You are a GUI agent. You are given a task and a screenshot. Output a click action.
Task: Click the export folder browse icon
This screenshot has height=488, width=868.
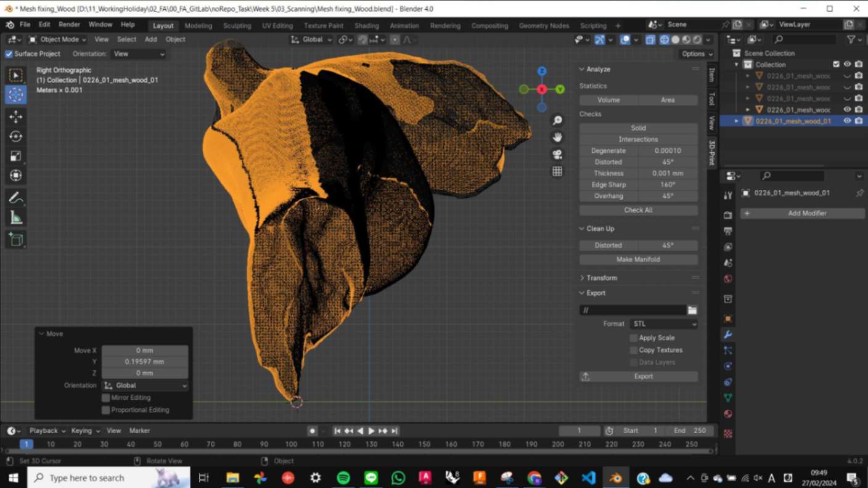point(692,310)
